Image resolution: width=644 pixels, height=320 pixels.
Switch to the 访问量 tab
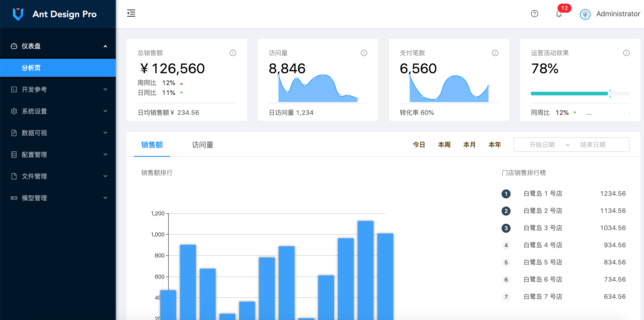tap(203, 145)
